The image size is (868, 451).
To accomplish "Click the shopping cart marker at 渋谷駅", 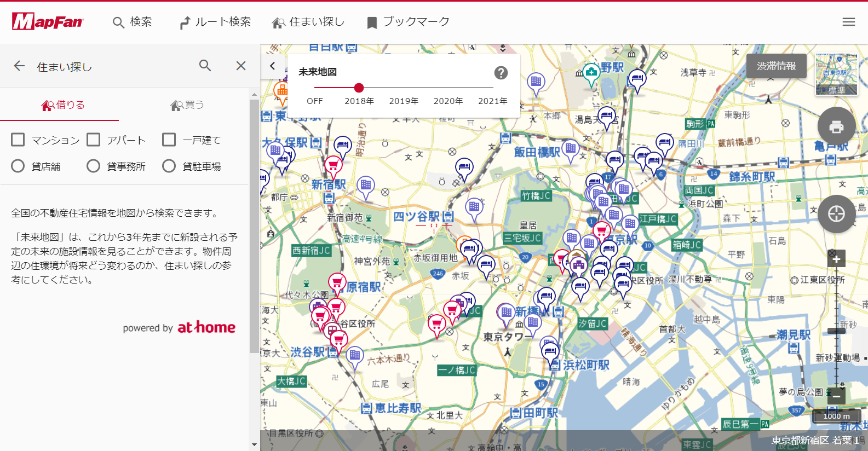I will tap(338, 341).
